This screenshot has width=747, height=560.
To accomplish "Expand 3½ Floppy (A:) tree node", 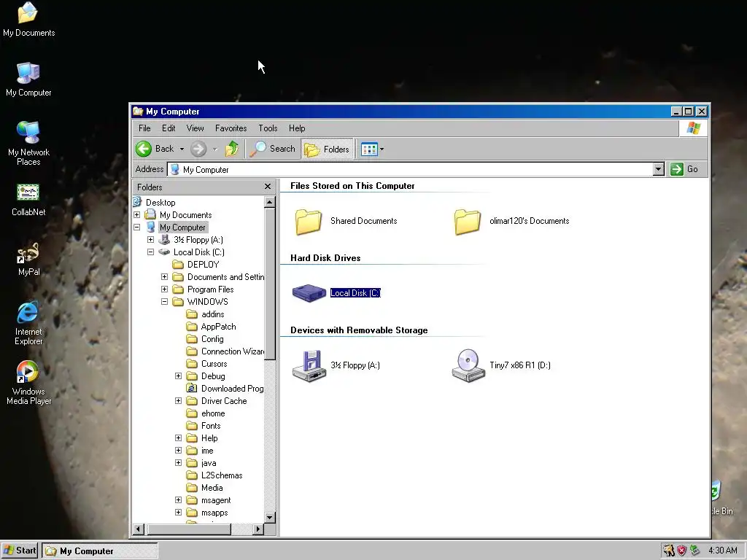I will [x=150, y=239].
